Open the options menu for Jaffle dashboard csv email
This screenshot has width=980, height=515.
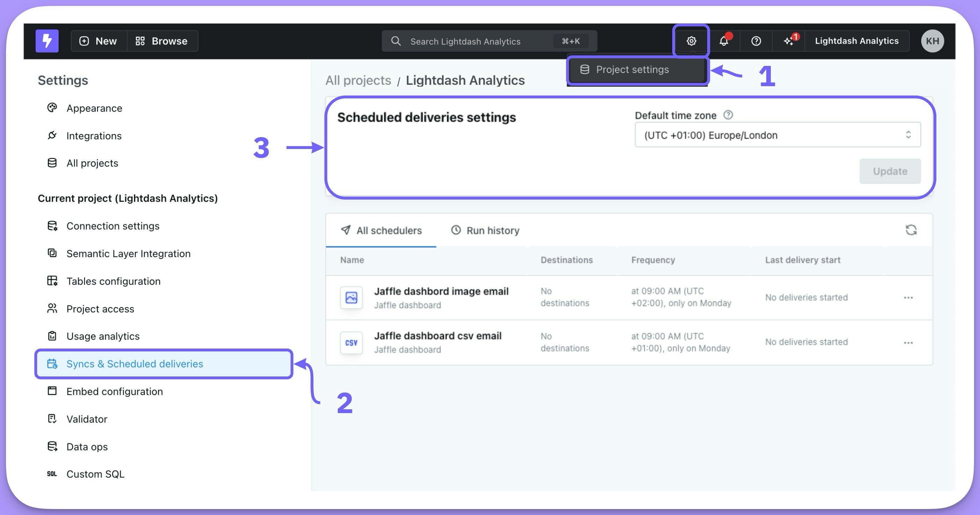(x=908, y=342)
